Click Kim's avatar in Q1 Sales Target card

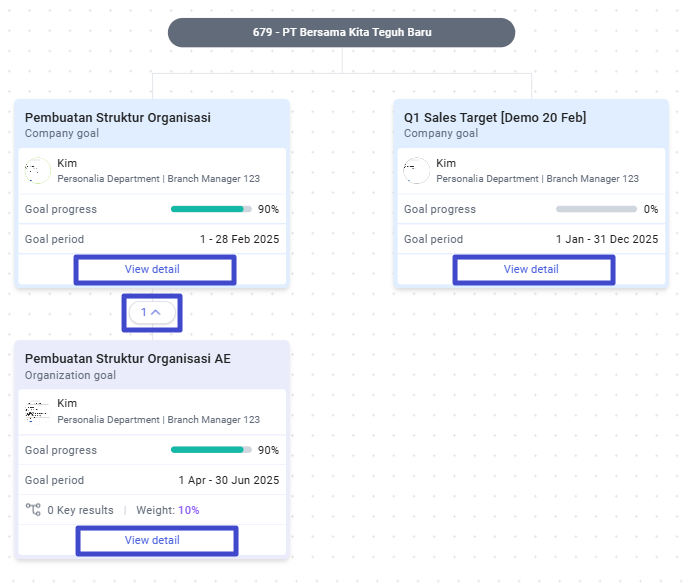pos(416,171)
